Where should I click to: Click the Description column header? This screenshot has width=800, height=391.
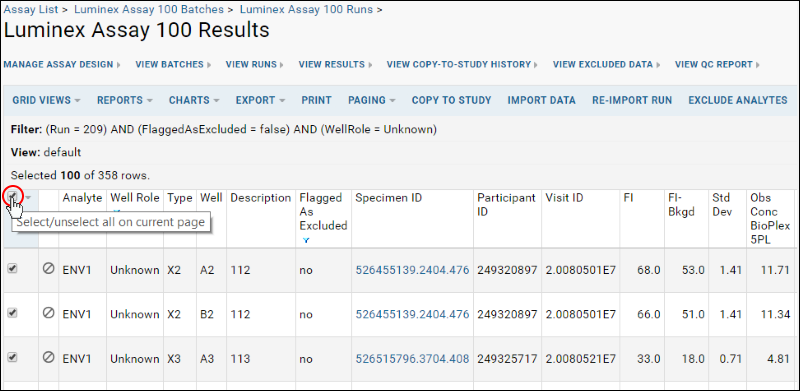click(261, 198)
